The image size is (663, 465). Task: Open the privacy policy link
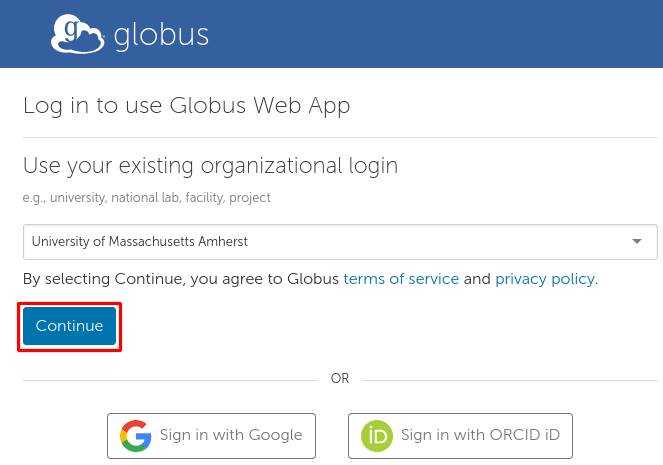544,279
